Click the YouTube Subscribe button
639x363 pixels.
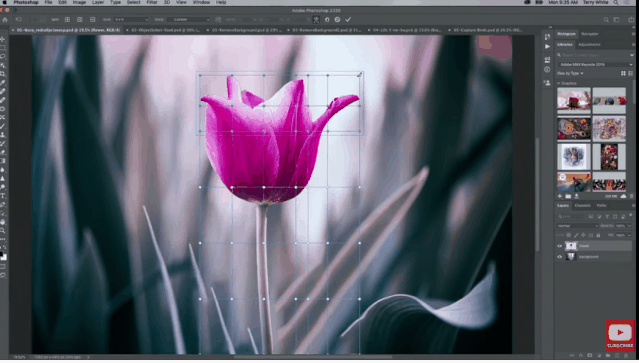click(x=620, y=335)
